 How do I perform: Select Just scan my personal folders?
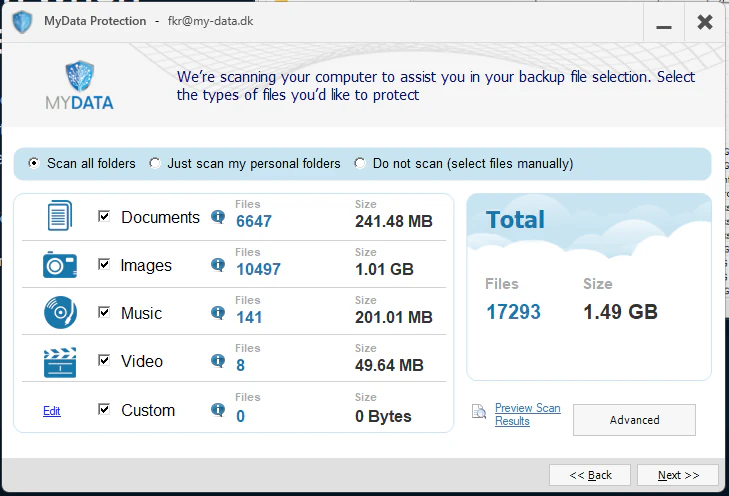pyautogui.click(x=155, y=163)
